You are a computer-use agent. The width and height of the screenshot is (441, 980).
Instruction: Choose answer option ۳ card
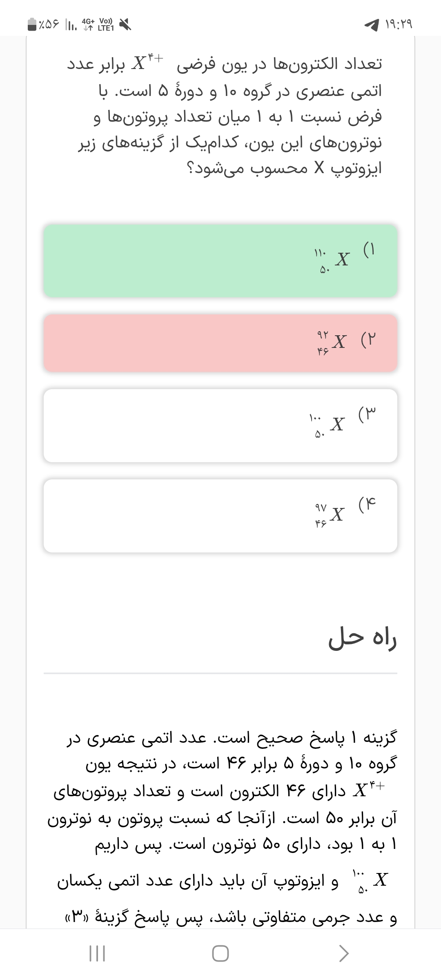pyautogui.click(x=220, y=425)
